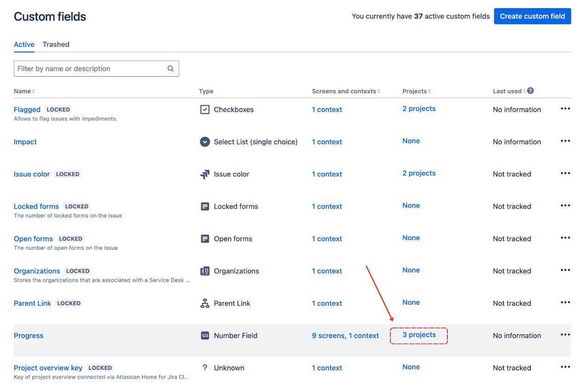Switch to the Trashed tab

pyautogui.click(x=56, y=45)
